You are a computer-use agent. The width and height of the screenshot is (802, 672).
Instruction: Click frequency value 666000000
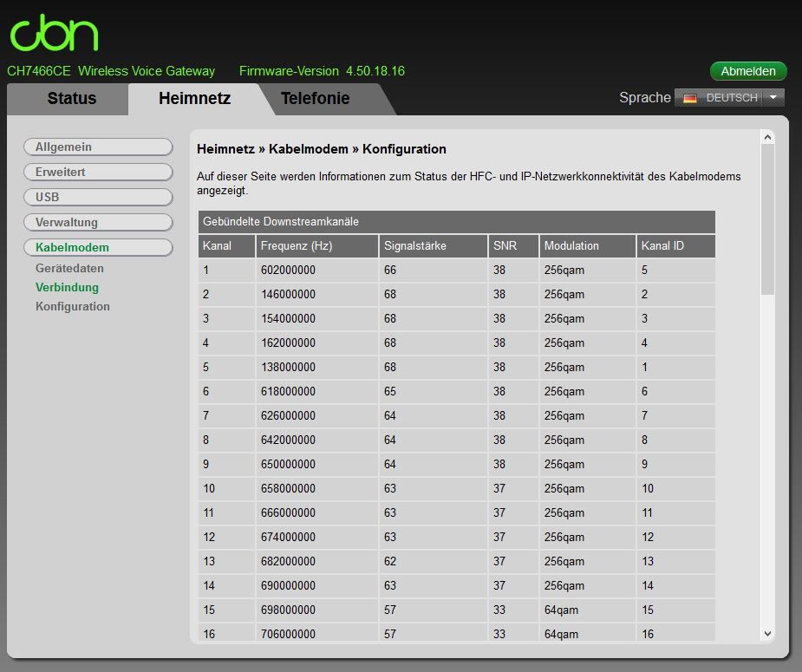tap(288, 513)
